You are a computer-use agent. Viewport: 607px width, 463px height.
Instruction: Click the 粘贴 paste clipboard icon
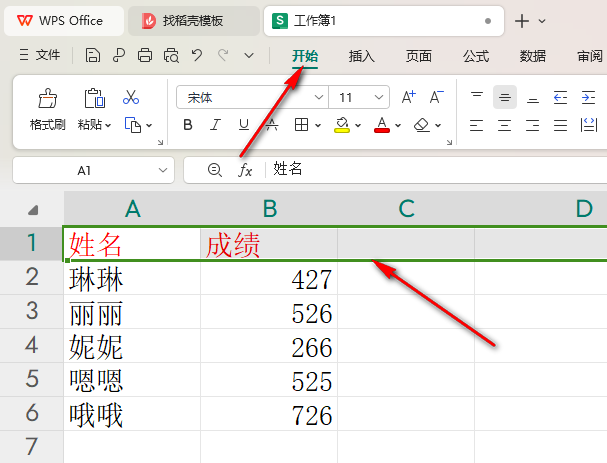94,98
